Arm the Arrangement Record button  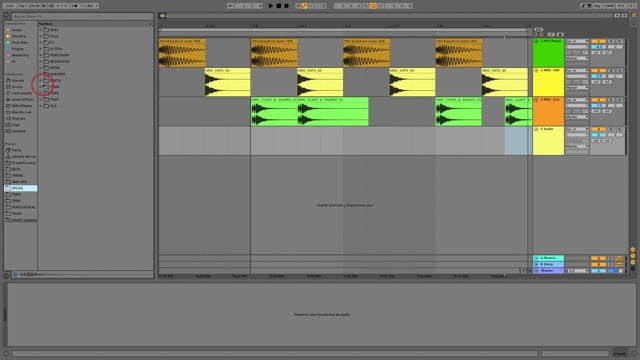coord(287,6)
